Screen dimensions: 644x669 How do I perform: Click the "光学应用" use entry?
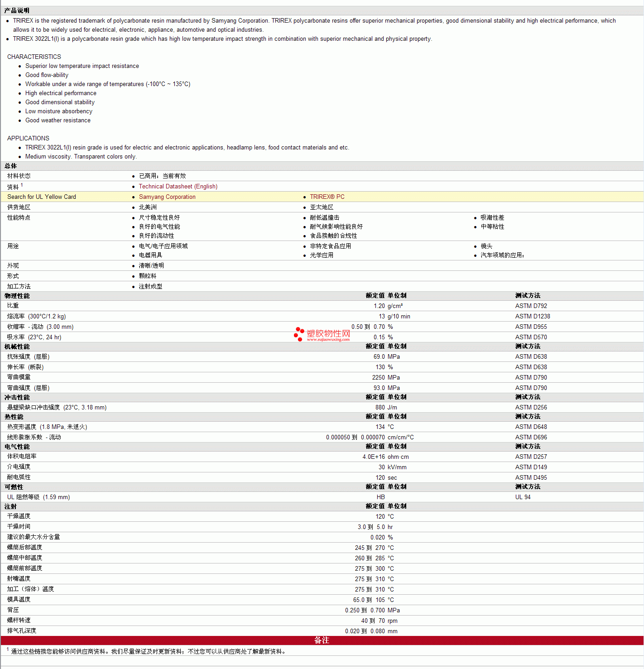click(x=322, y=255)
